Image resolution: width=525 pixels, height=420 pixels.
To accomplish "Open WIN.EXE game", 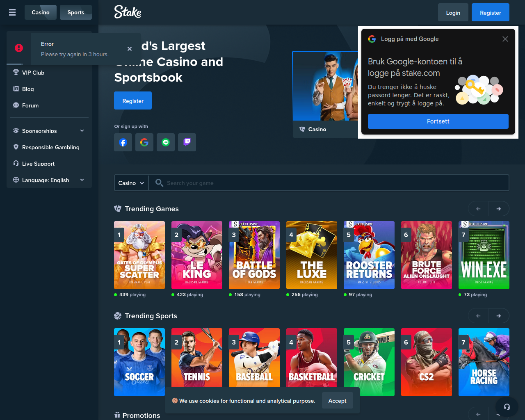I will coord(484,255).
